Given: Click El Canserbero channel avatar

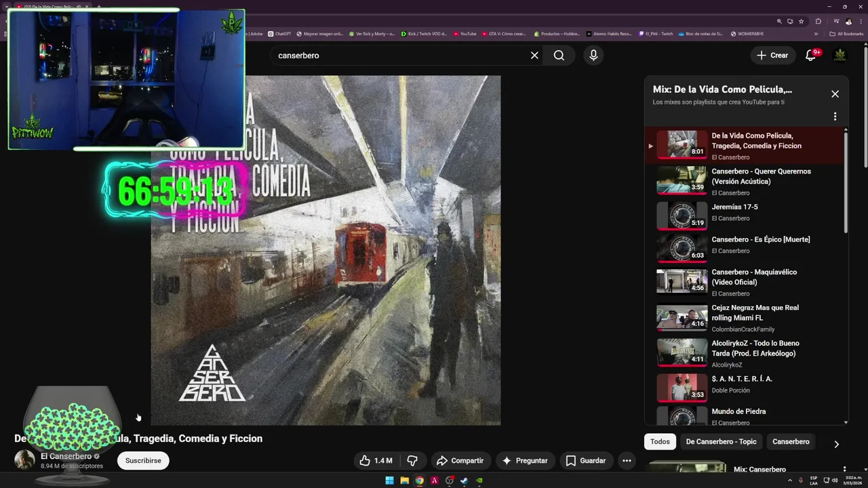Looking at the screenshot, I should point(24,460).
